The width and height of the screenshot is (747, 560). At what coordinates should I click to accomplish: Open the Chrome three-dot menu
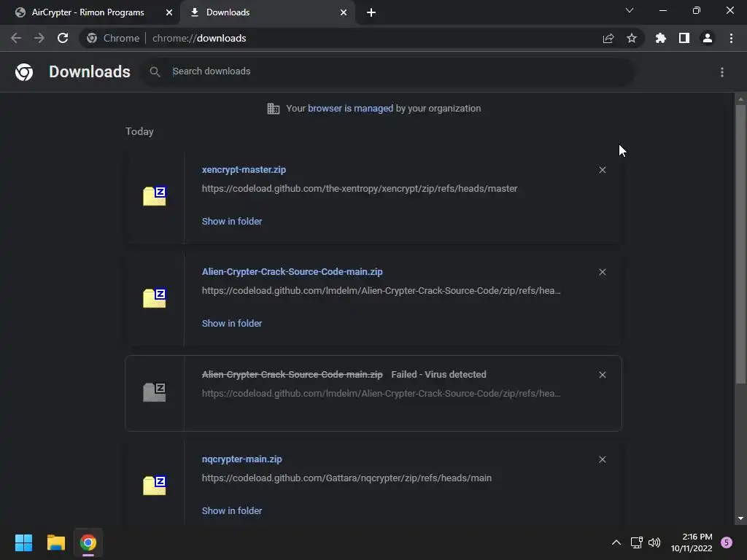(731, 38)
